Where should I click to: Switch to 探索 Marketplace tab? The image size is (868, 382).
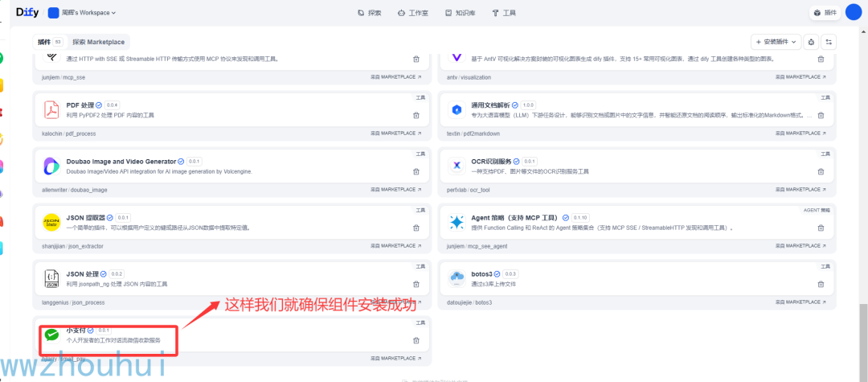coord(98,42)
